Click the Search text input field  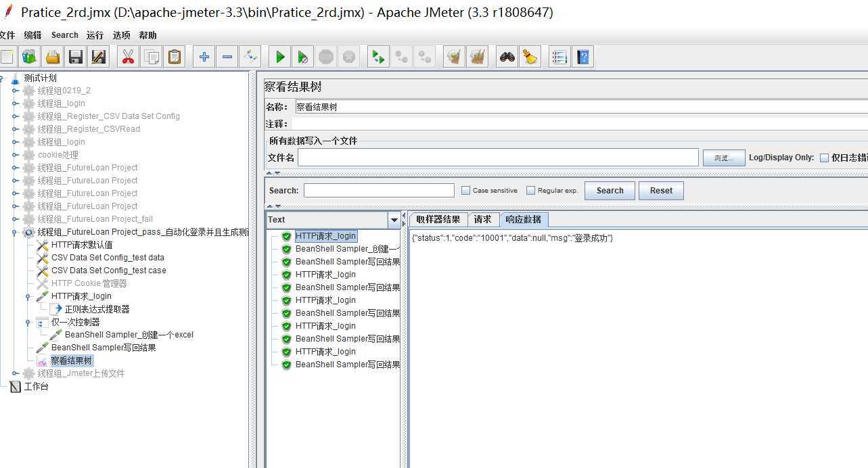379,191
